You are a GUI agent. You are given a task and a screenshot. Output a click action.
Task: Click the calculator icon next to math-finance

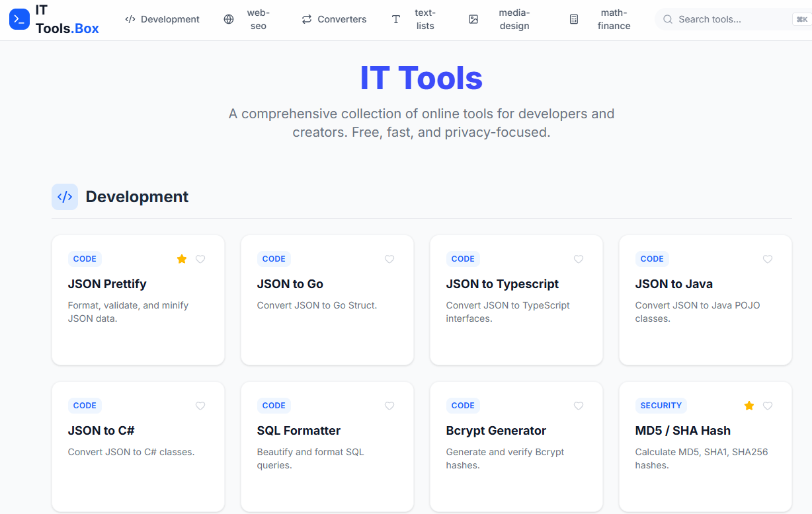coord(573,19)
